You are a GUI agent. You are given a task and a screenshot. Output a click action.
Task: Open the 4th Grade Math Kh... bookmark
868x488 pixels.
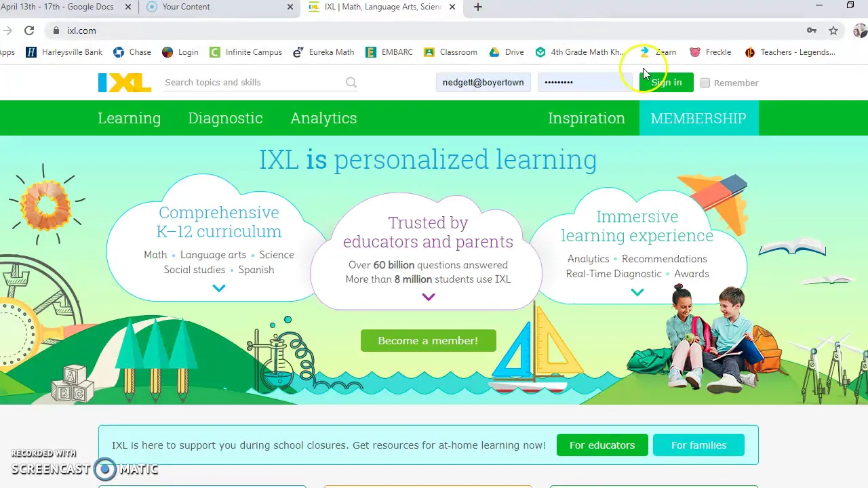coord(580,52)
